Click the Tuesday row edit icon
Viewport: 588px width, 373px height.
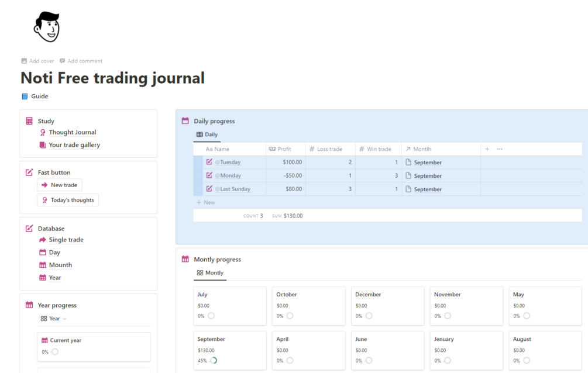pyautogui.click(x=209, y=162)
